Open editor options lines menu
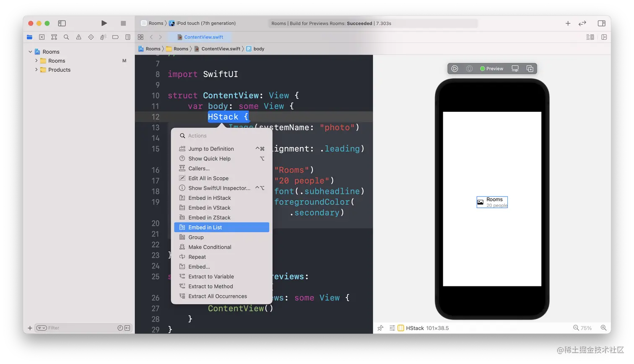634x364 pixels. tap(590, 37)
